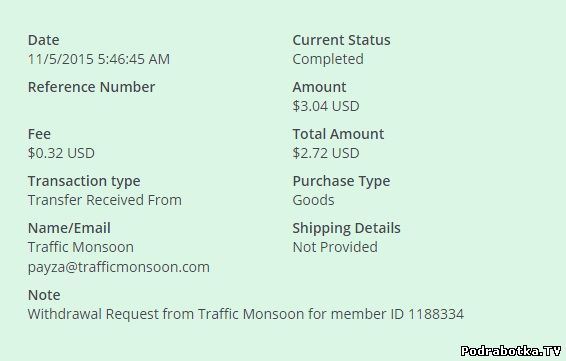Click the Fee heading
This screenshot has width=566, height=361.
[39, 134]
